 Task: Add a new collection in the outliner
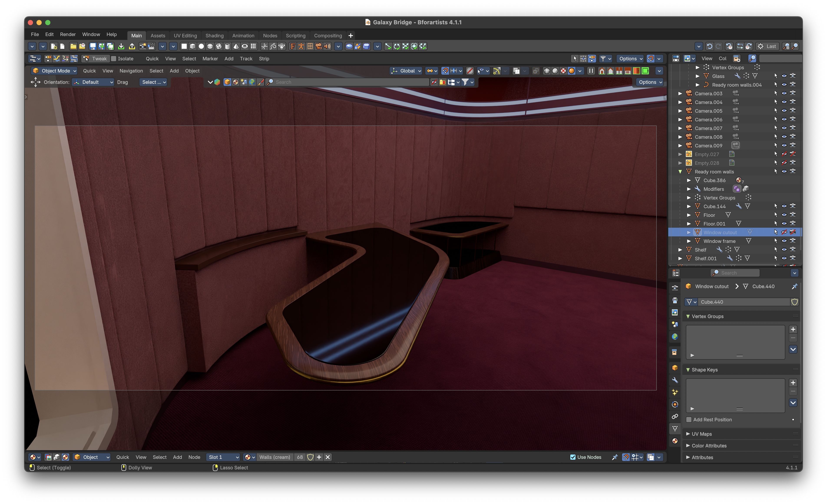(737, 59)
